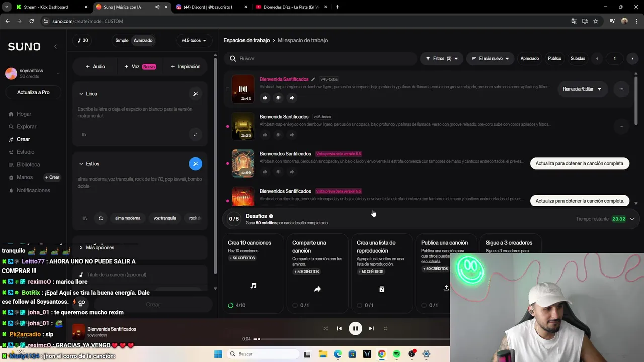Click Espacios de trabajo breadcrumb link
This screenshot has height=362, width=644.
click(247, 40)
